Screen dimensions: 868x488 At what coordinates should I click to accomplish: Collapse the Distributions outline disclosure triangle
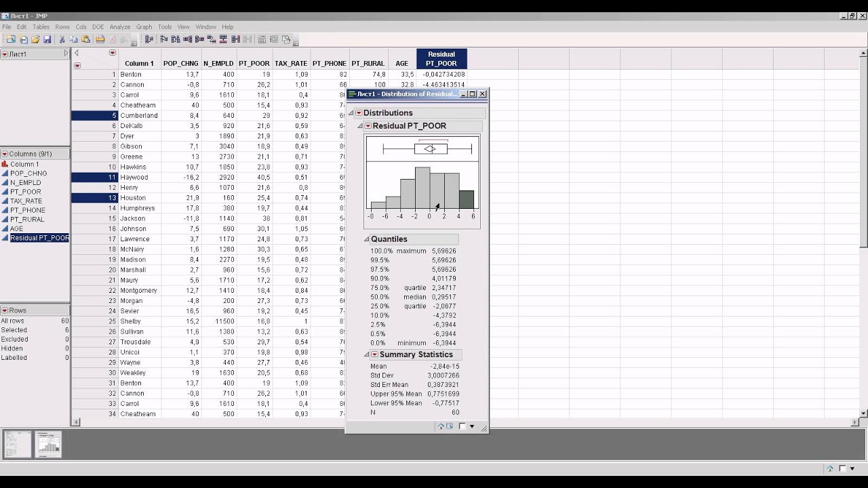pyautogui.click(x=351, y=113)
